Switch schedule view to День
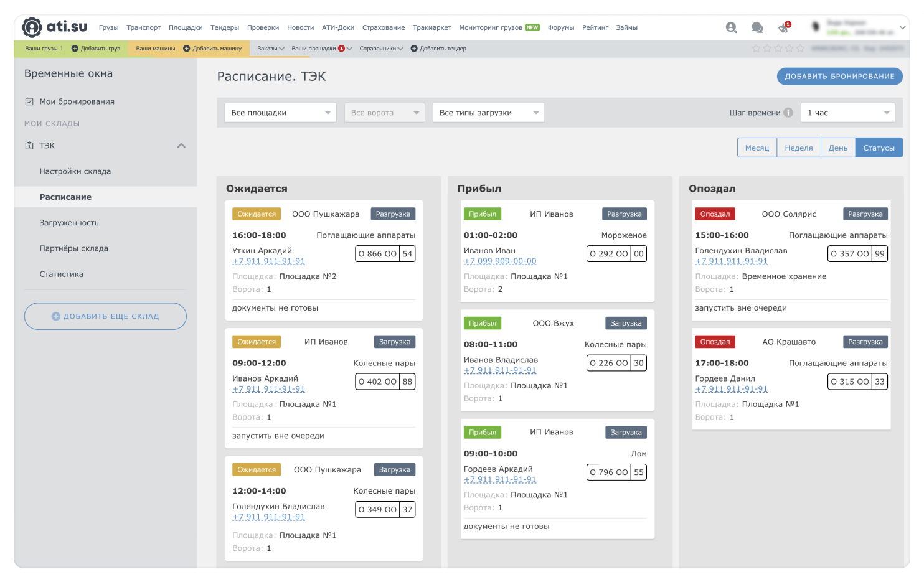 [837, 148]
